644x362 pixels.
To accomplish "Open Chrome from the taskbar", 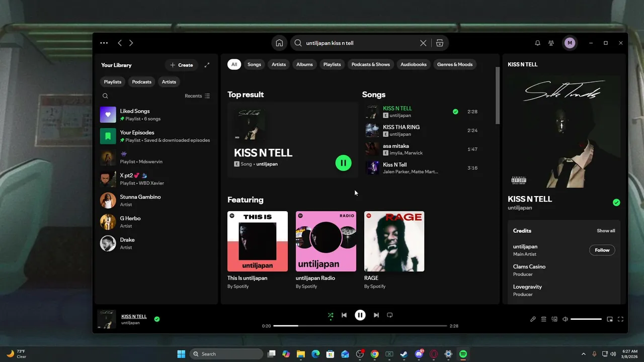I will click(374, 354).
